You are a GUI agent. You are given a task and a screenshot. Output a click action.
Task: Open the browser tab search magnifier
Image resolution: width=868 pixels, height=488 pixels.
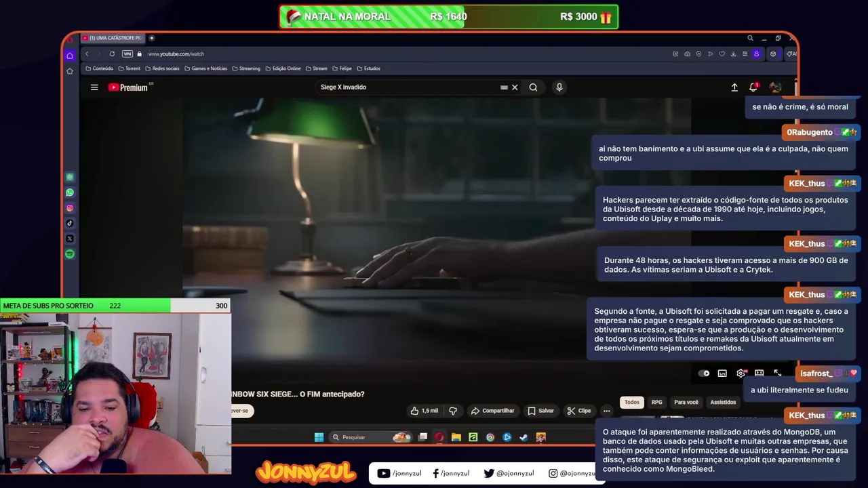(750, 38)
